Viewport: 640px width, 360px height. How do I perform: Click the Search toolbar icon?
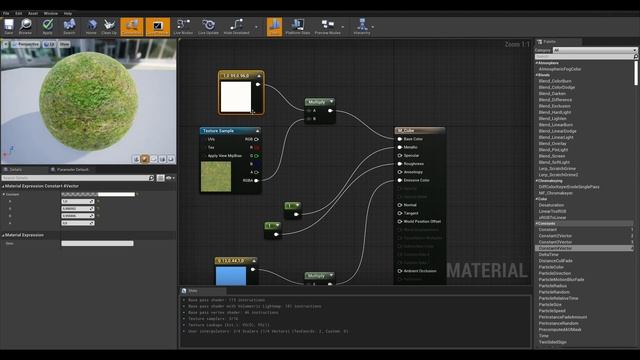pyautogui.click(x=69, y=27)
